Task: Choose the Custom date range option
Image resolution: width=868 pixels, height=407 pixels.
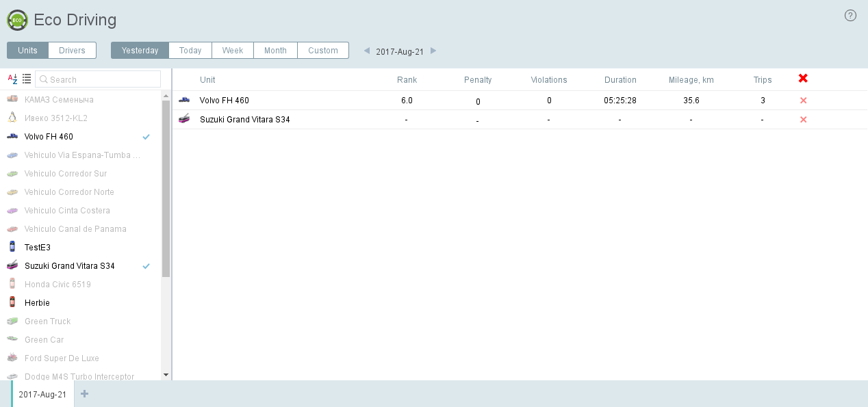Action: pyautogui.click(x=322, y=51)
